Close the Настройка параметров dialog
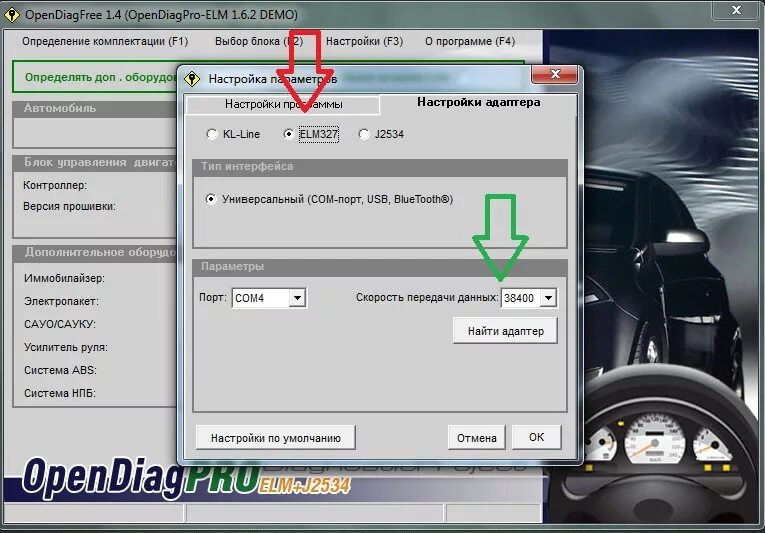The image size is (765, 533). point(555,74)
